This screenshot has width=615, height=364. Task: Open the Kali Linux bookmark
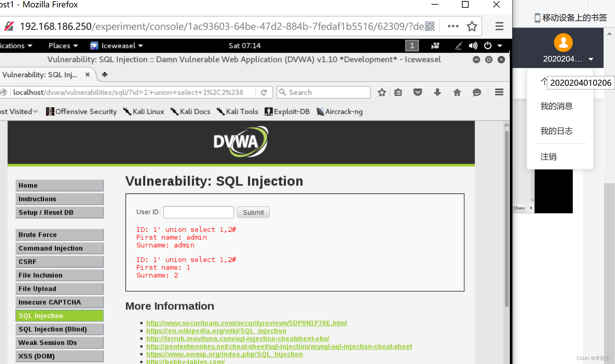pos(144,112)
